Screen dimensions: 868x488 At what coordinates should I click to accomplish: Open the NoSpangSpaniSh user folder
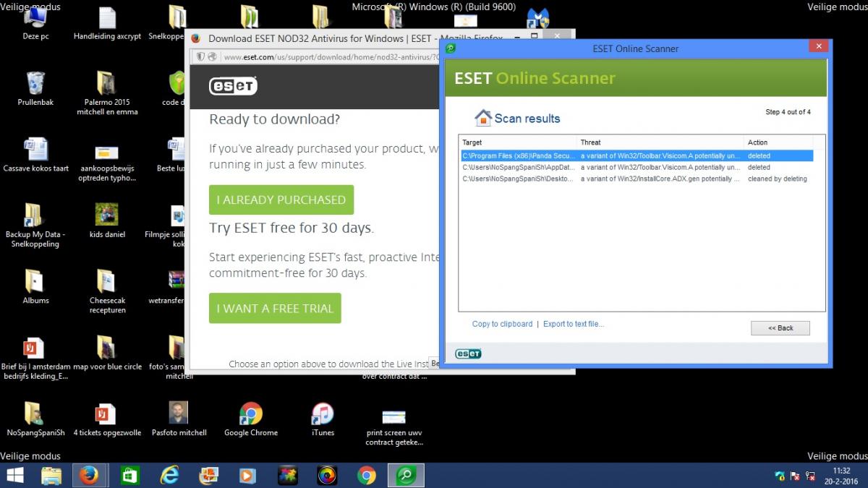(35, 419)
